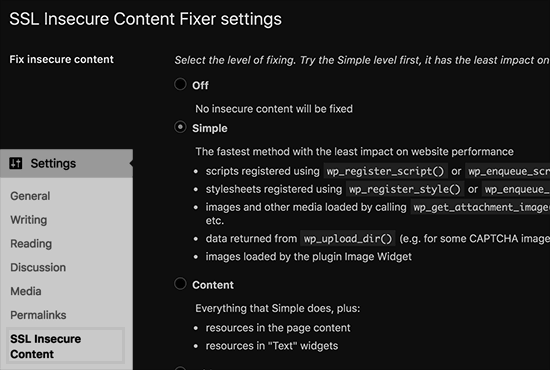Viewport: 550px width, 370px height.
Task: Click the Simple option label
Action: click(210, 128)
